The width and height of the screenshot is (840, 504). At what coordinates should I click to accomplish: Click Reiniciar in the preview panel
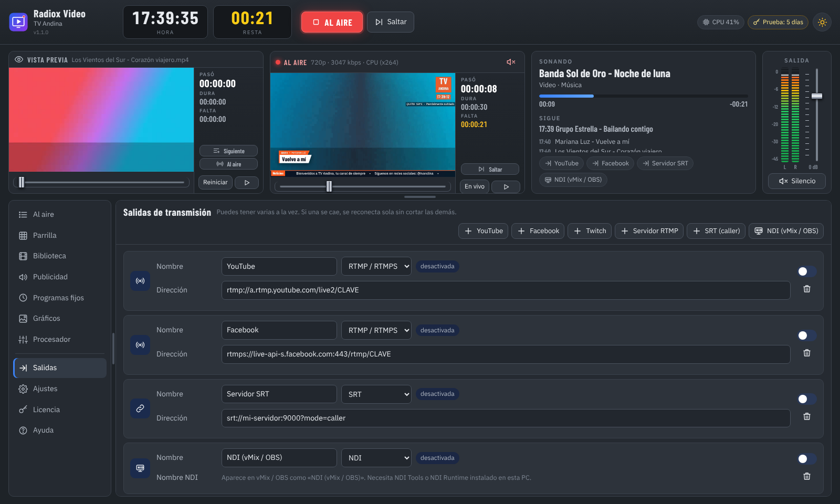pyautogui.click(x=216, y=183)
